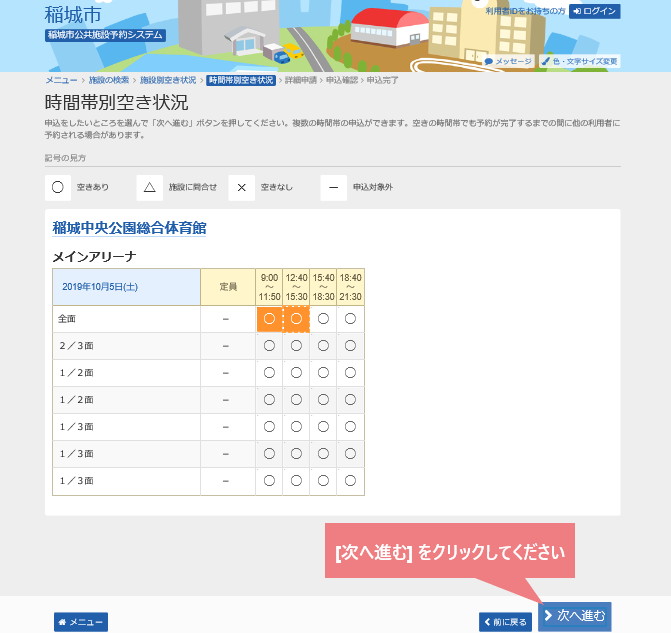Select last 1／3面 row slot at 12:40～15:30
This screenshot has height=633, width=671.
point(296,481)
